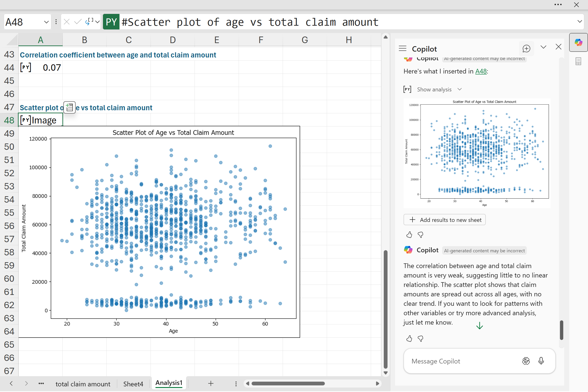Follow the A48 cell link
588x392 pixels.
point(481,71)
